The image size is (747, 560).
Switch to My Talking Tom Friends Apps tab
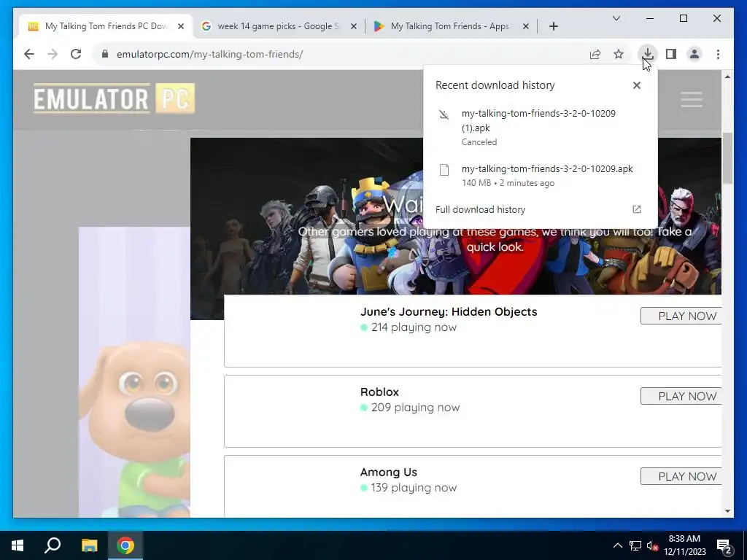pos(451,26)
